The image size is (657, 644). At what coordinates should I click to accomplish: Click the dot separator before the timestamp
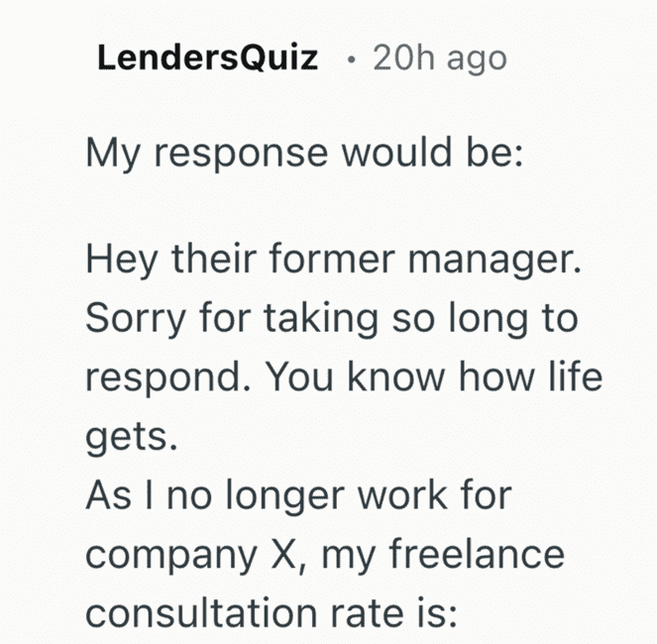coord(352,59)
